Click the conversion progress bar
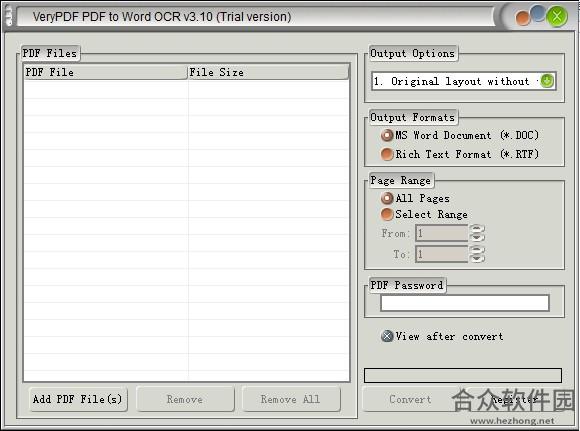Viewport: 580px width, 431px height. pos(463,375)
